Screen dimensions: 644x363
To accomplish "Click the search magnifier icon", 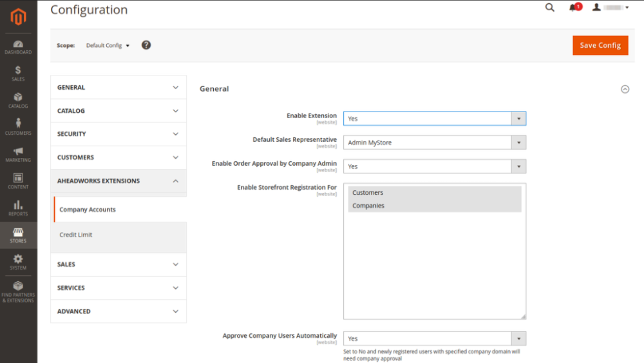I will 549,7.
